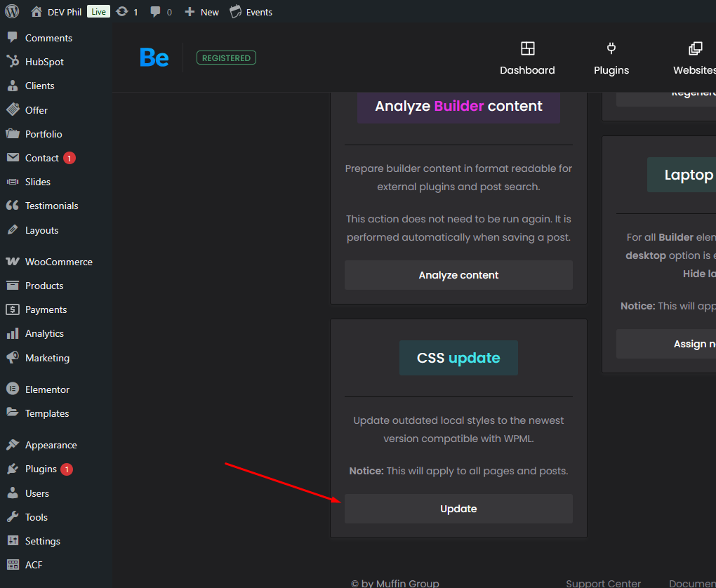The width and height of the screenshot is (716, 588).
Task: Click the plus New icon in admin bar
Action: click(190, 12)
